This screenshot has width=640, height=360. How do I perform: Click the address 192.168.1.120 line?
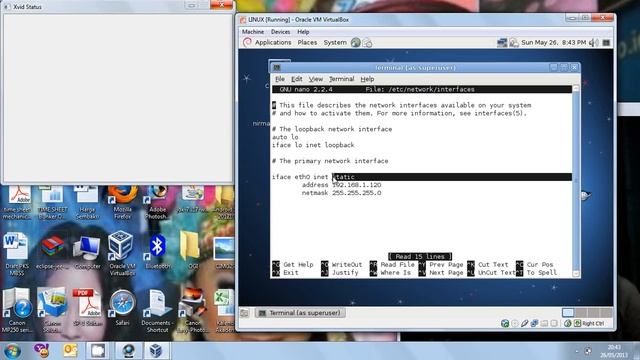pos(341,185)
